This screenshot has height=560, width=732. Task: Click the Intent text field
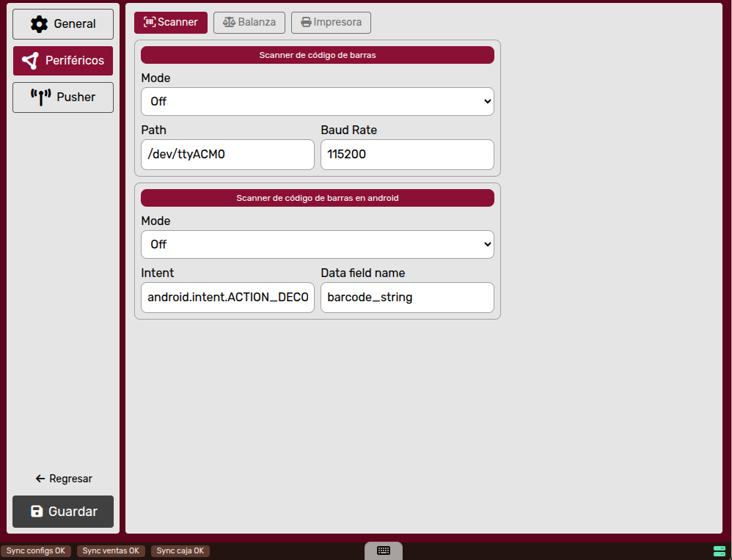point(227,298)
